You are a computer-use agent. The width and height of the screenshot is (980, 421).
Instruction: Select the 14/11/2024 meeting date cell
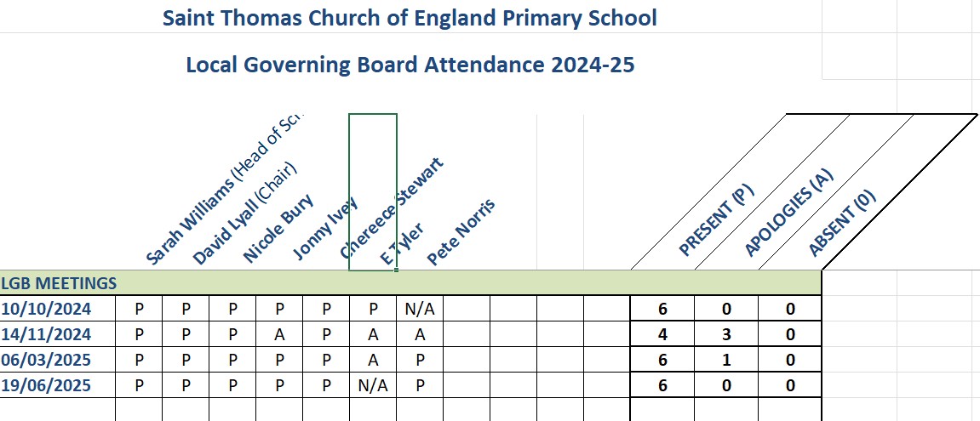click(57, 334)
